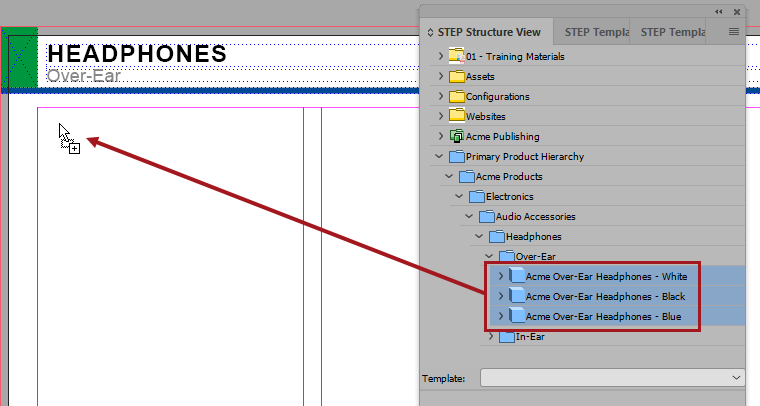Select the Assets tree label
Viewport: 760px width, 406px height.
point(480,77)
